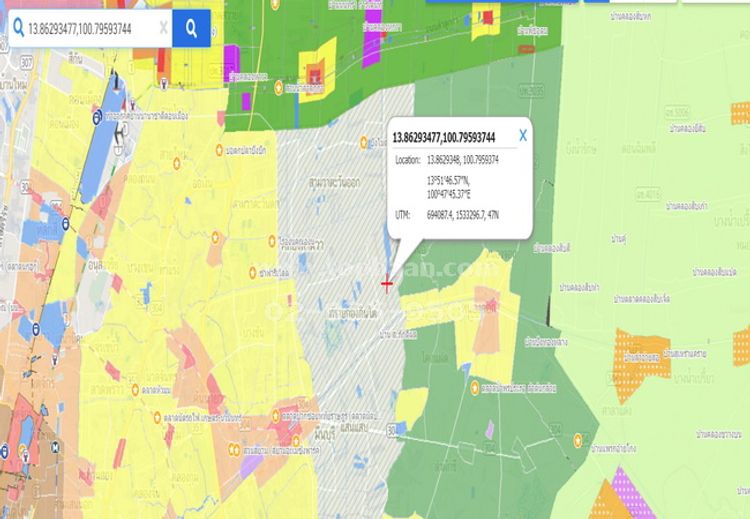Click the red cross location marker
The image size is (750, 519).
(387, 284)
